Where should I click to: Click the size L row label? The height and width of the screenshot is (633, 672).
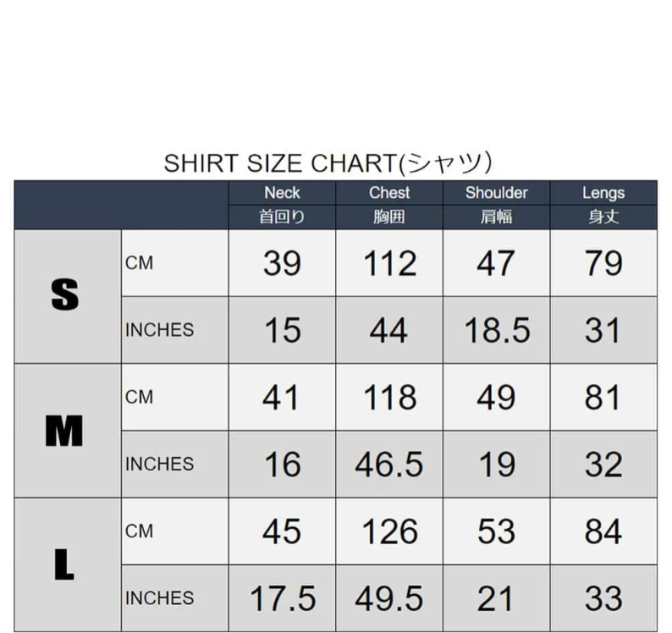click(x=65, y=564)
